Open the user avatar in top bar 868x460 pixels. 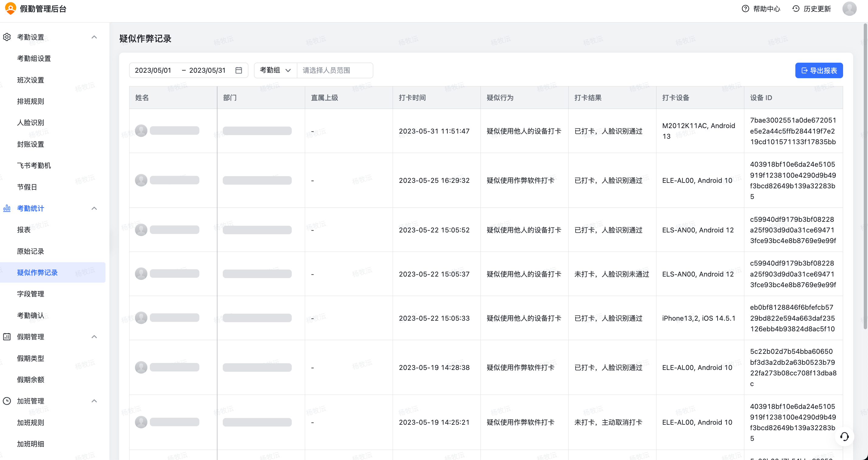tap(849, 9)
